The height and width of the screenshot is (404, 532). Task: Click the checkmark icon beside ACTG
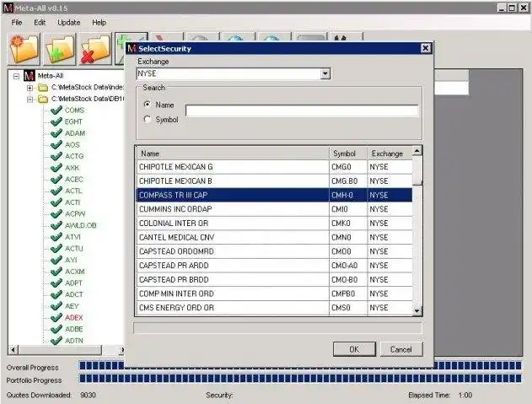pos(56,156)
